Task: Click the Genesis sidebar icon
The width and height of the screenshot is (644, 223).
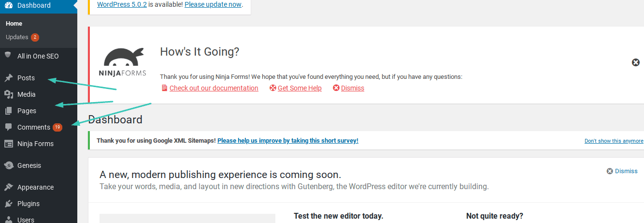Action: click(8, 165)
